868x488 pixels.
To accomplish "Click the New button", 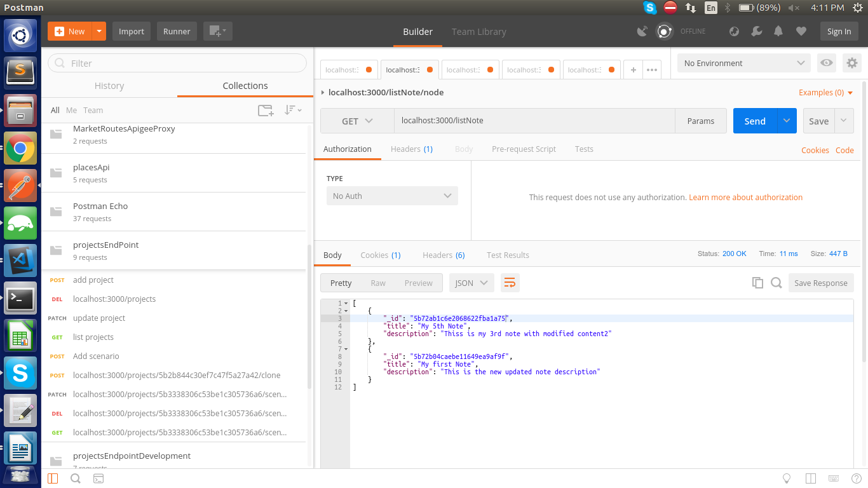I will (70, 31).
